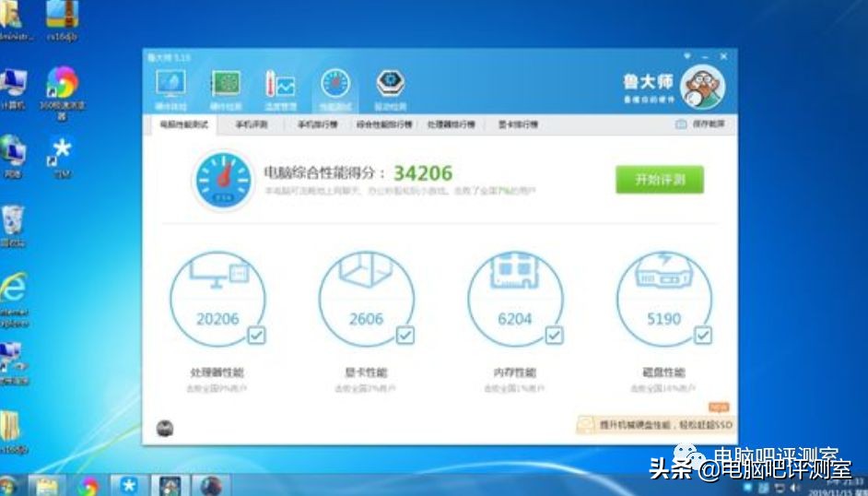The height and width of the screenshot is (496, 868).
Task: Click the overall score 34206
Action: [423, 173]
